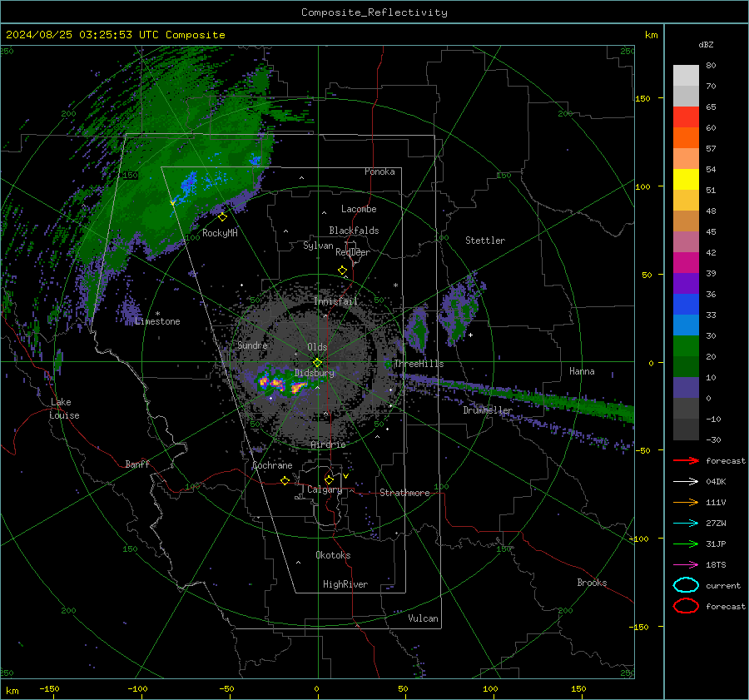Select the Airdrie label

pyautogui.click(x=328, y=444)
